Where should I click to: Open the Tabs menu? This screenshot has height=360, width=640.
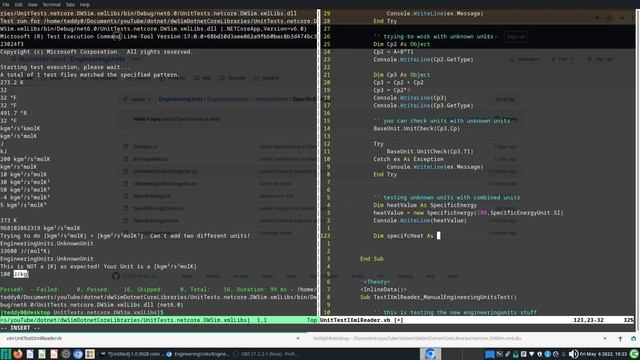[70, 4]
